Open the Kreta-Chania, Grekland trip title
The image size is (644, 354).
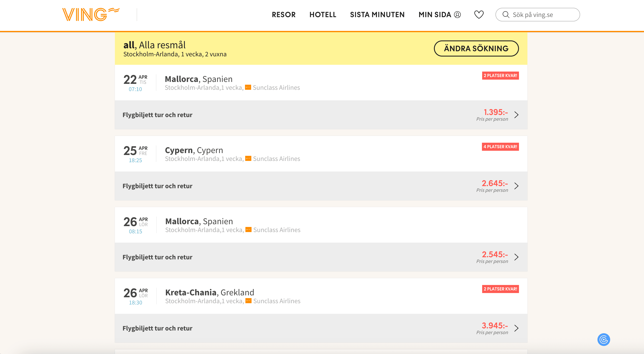209,292
